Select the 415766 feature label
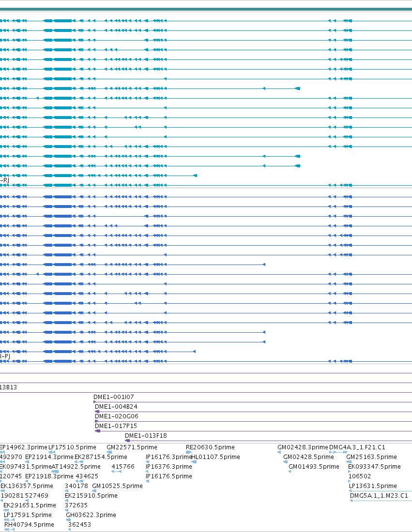This screenshot has width=412, height=532. (x=123, y=467)
